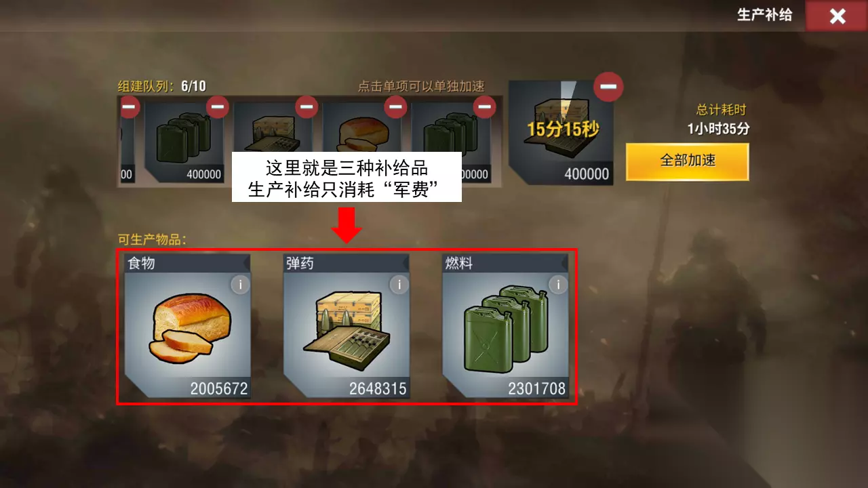Remove the ammo crate item in the queue
868x488 pixels.
pyautogui.click(x=307, y=107)
